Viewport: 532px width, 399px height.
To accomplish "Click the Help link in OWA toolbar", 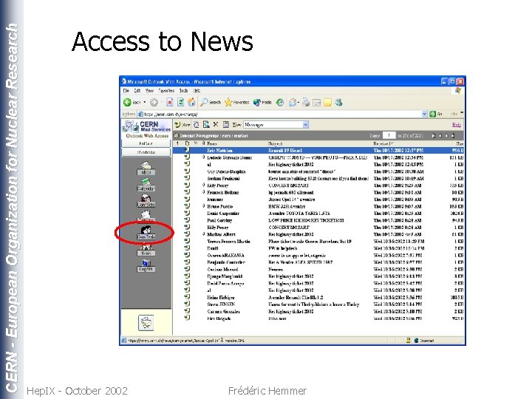I will (x=457, y=125).
